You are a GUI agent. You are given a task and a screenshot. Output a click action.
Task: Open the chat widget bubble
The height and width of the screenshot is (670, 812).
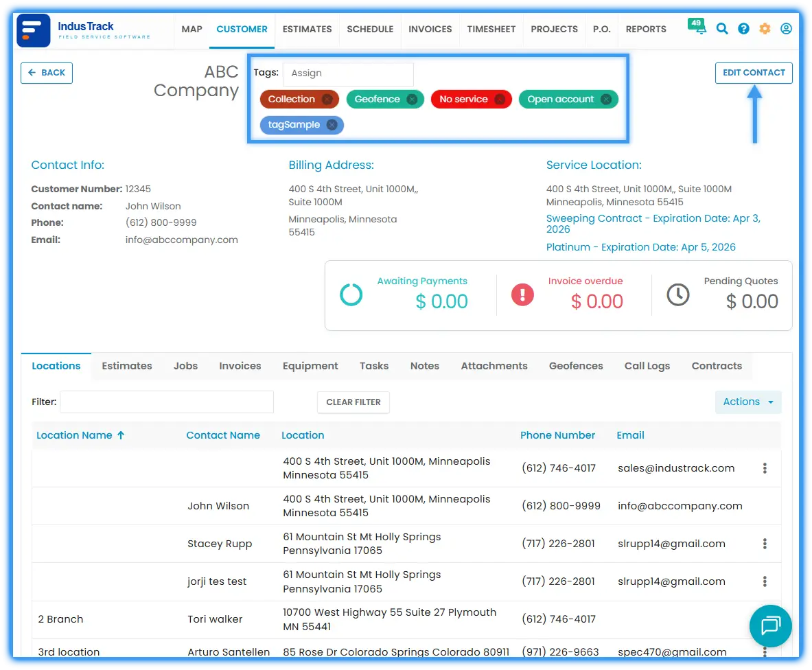(x=771, y=625)
